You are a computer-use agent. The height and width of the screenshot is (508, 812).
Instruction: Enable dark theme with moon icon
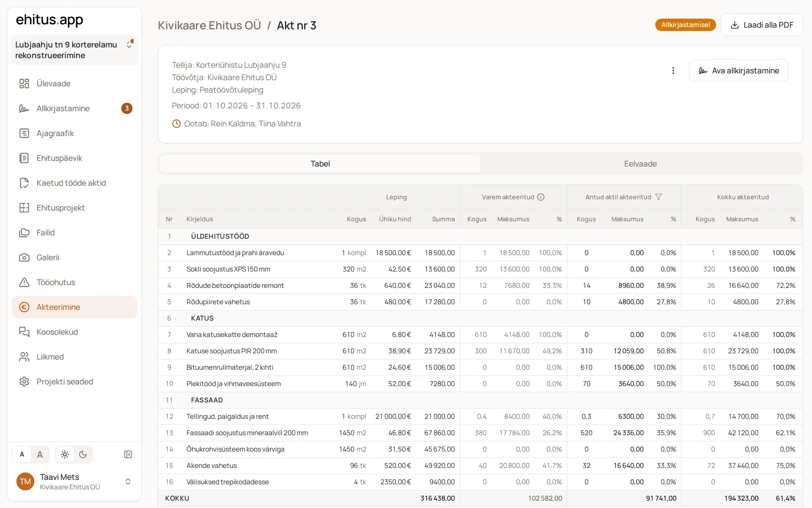pos(83,455)
